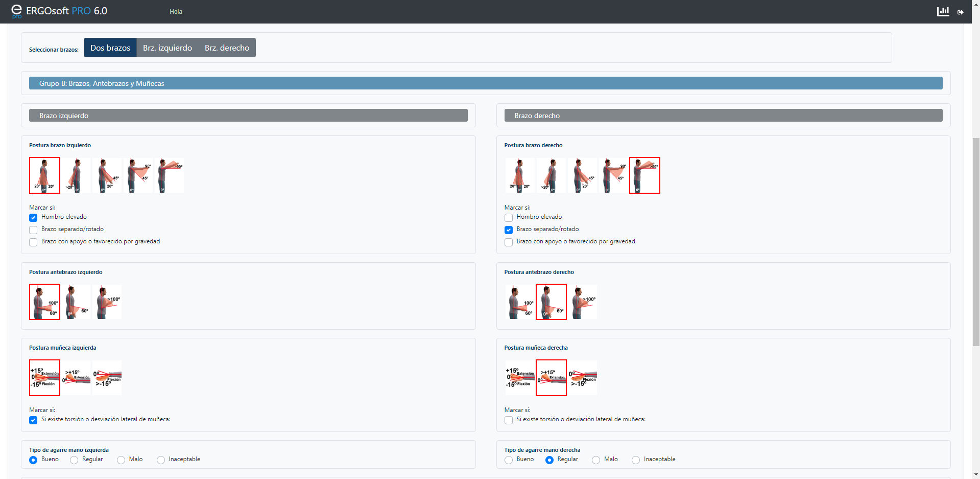980x479 pixels.
Task: Check left arm Brazo separado/rotado
Action: coord(33,230)
